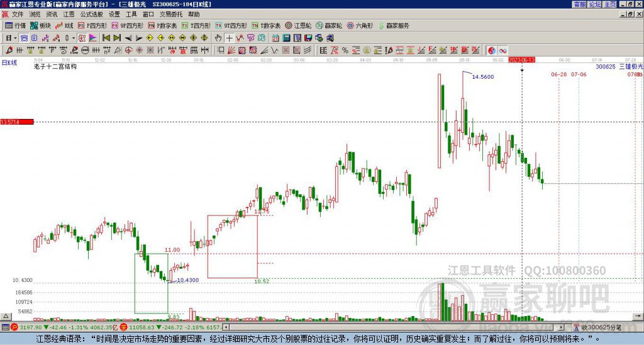
Task: Click the up triangle button below volume scale
Action: coord(5,317)
